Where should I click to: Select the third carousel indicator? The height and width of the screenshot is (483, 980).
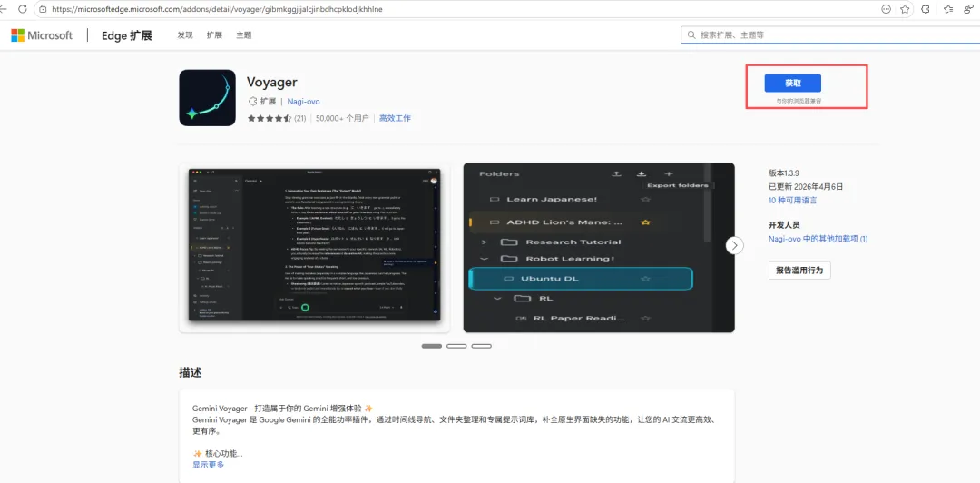pyautogui.click(x=481, y=346)
